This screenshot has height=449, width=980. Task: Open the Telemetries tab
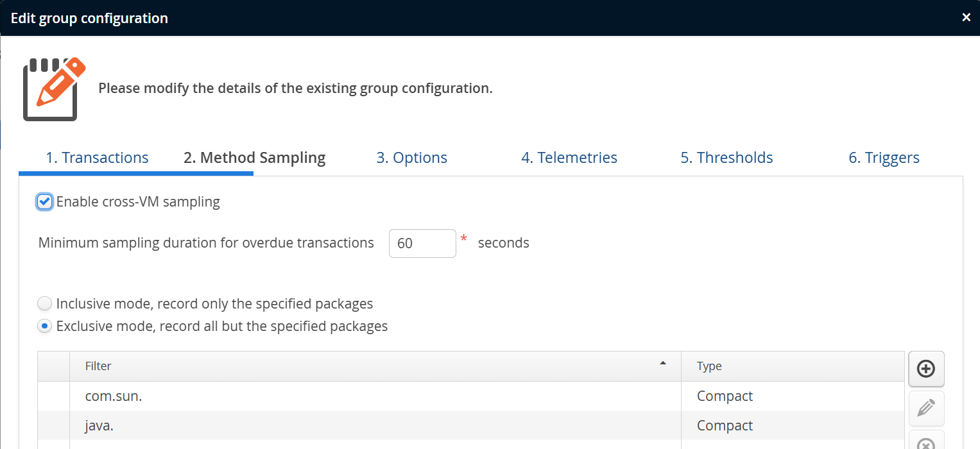pos(569,158)
